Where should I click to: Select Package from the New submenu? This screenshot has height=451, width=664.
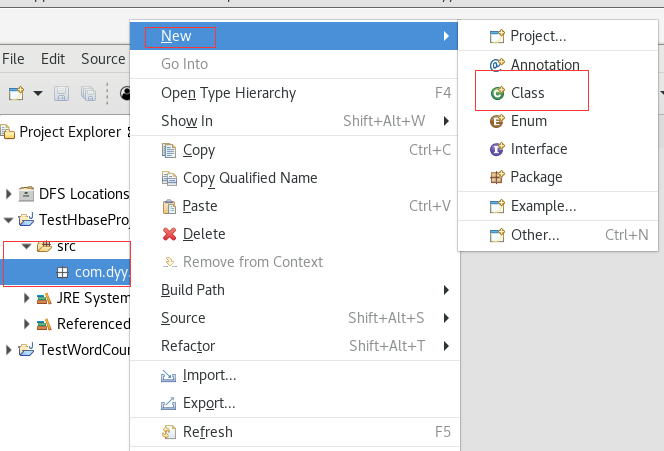[x=558, y=177]
